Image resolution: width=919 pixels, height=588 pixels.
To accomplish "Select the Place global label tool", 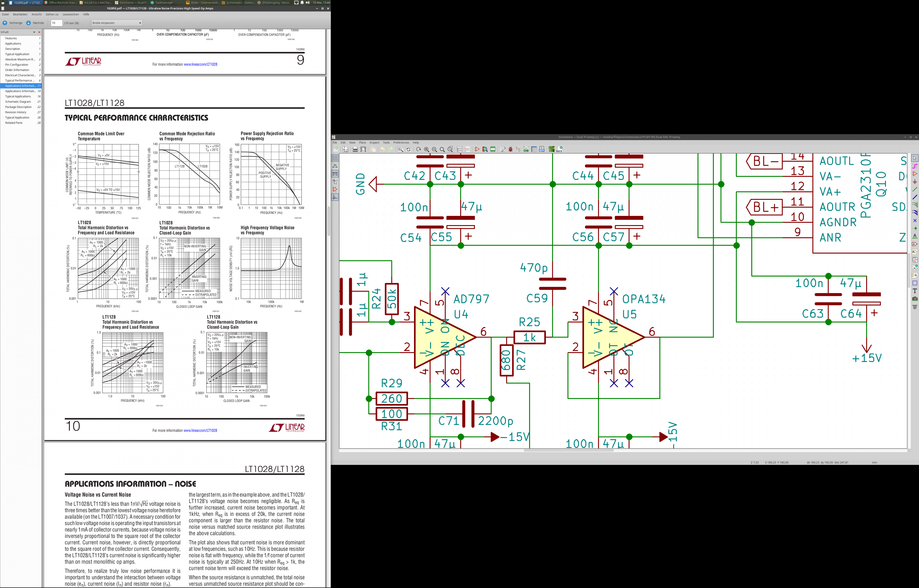I will pos(915,244).
